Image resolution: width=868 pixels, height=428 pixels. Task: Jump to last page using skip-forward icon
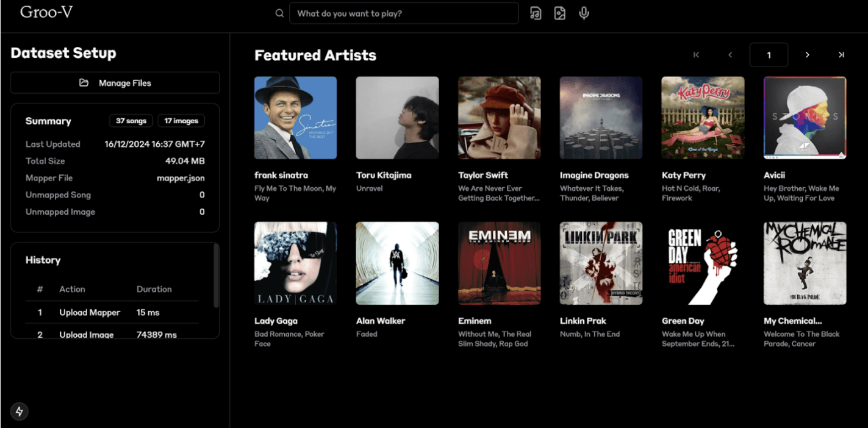tap(841, 55)
